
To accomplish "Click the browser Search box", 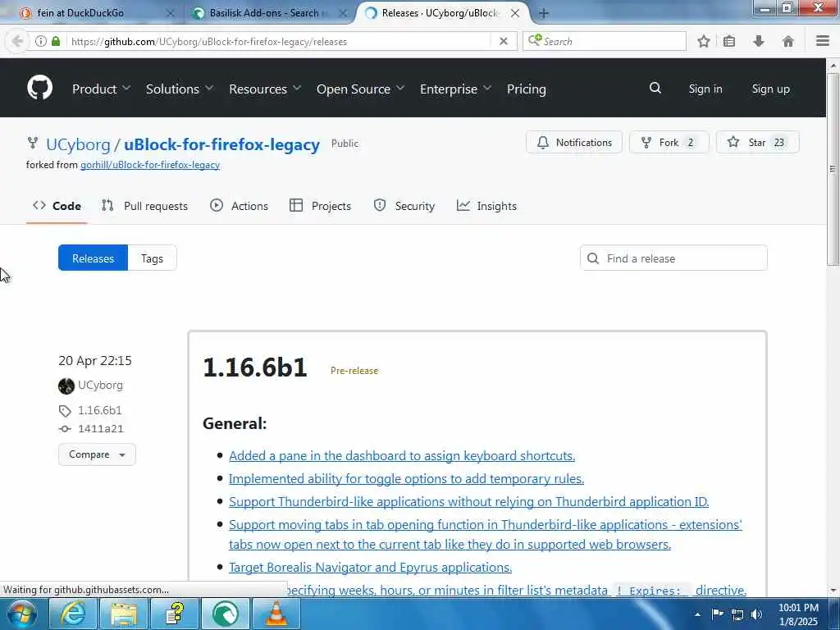I will click(x=605, y=41).
